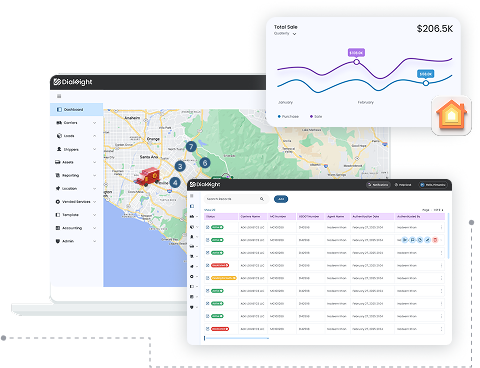Viewport: 480px width, 368px height.
Task: Click the red delete icon in the row actions
Action: pyautogui.click(x=435, y=240)
